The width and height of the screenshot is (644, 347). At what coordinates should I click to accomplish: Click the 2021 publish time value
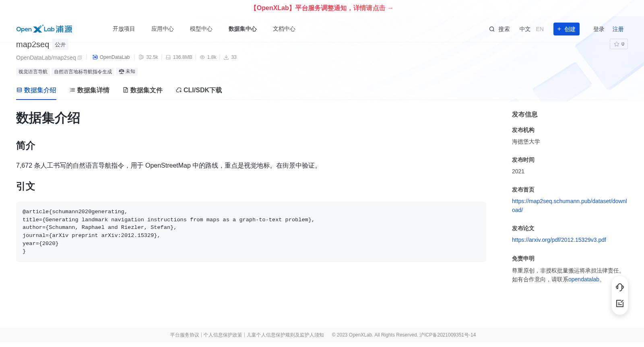(518, 172)
